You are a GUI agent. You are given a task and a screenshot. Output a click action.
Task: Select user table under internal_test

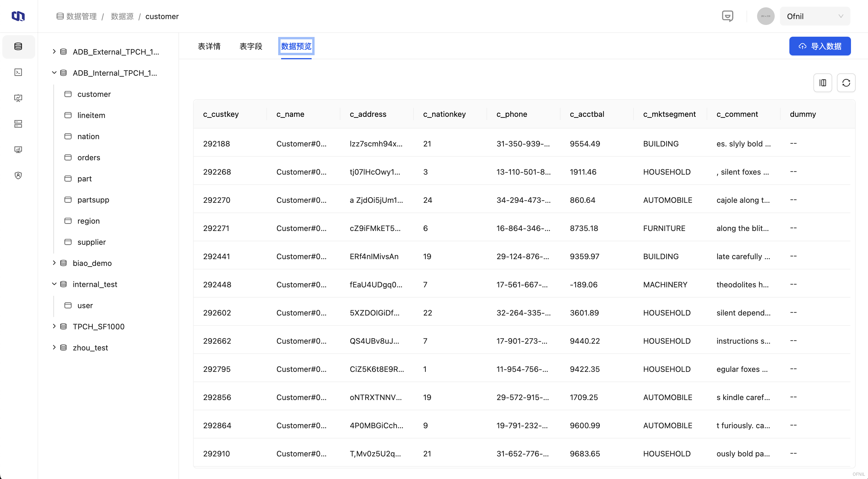[85, 306]
